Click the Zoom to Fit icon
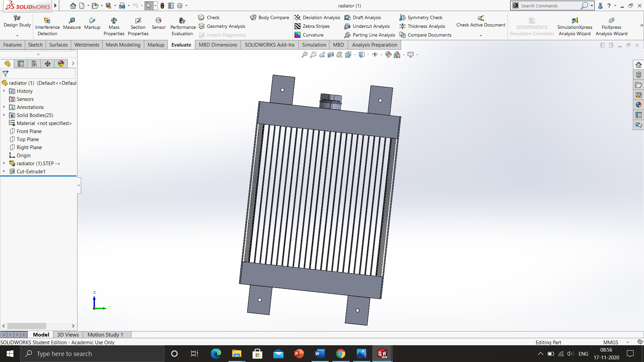644x362 pixels. click(304, 55)
